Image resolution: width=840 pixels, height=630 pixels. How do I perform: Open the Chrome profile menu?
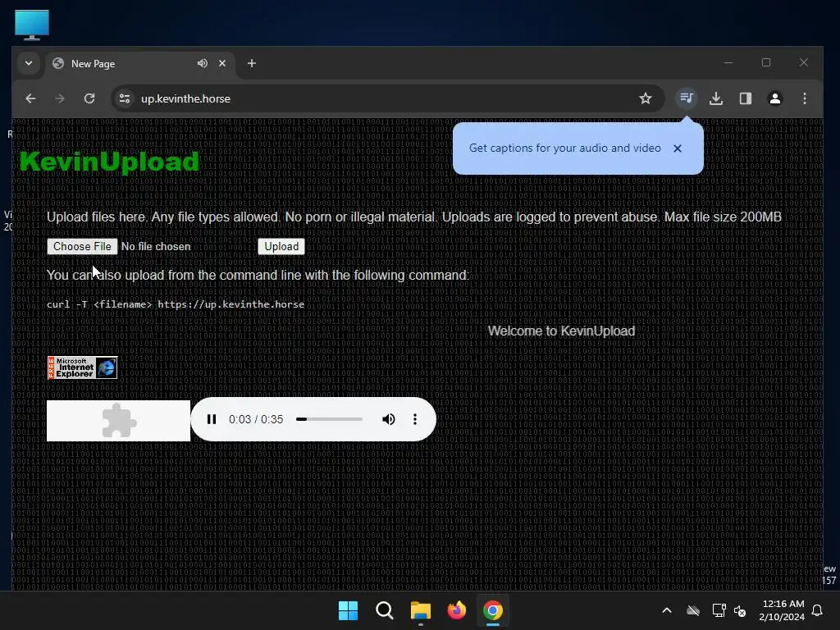point(774,98)
